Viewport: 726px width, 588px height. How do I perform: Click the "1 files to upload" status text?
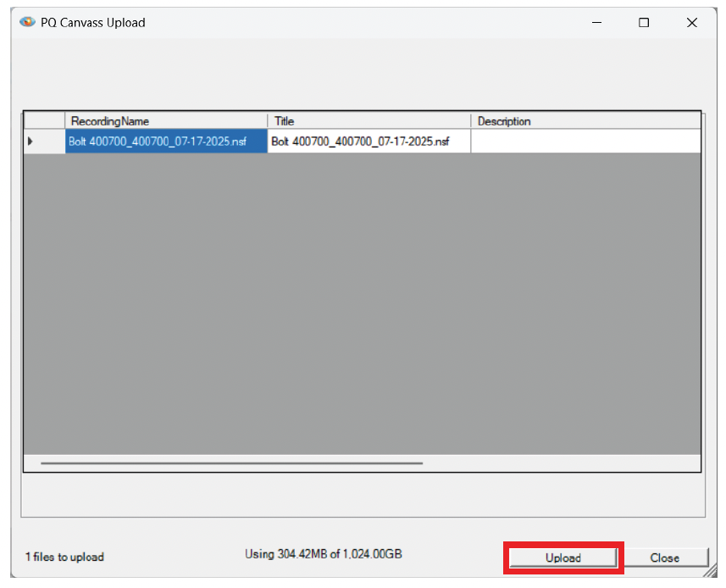click(64, 557)
